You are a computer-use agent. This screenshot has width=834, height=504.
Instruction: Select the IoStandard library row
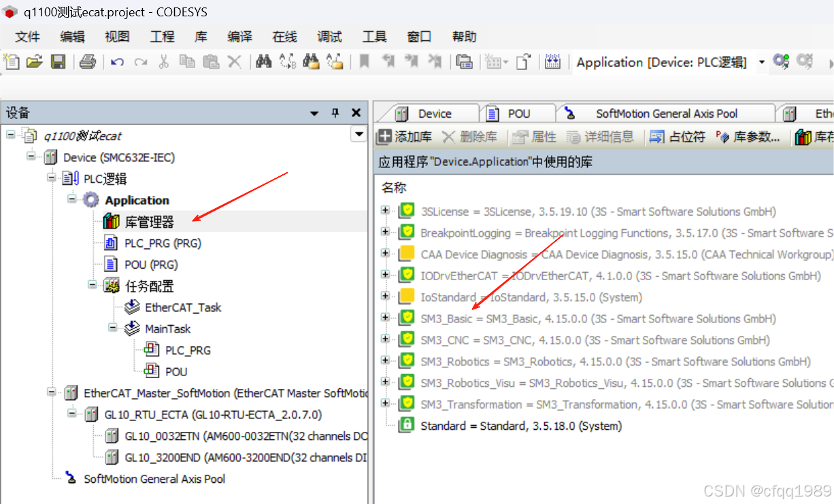click(605, 297)
